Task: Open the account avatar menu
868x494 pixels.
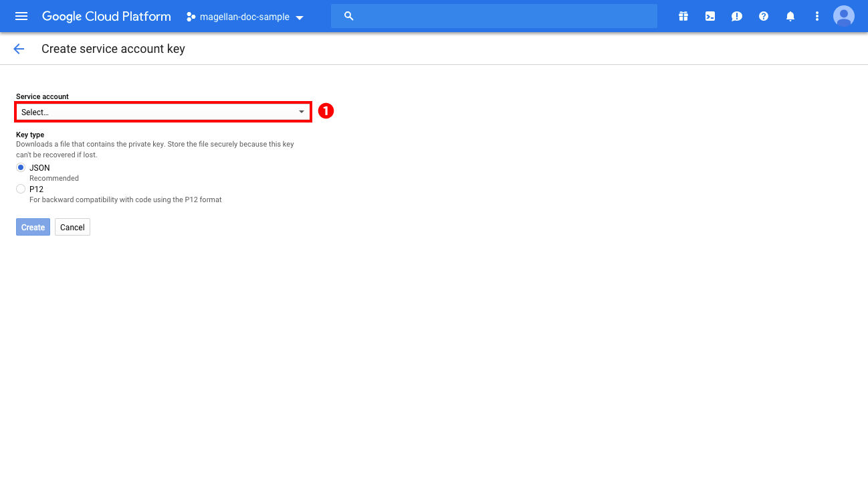Action: coord(843,15)
